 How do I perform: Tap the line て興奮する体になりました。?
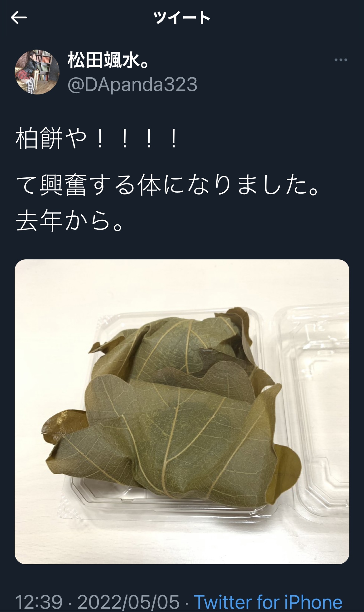coord(167,186)
